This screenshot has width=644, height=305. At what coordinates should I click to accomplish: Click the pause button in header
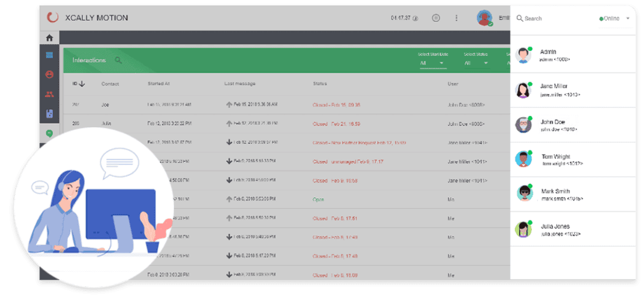pos(436,18)
